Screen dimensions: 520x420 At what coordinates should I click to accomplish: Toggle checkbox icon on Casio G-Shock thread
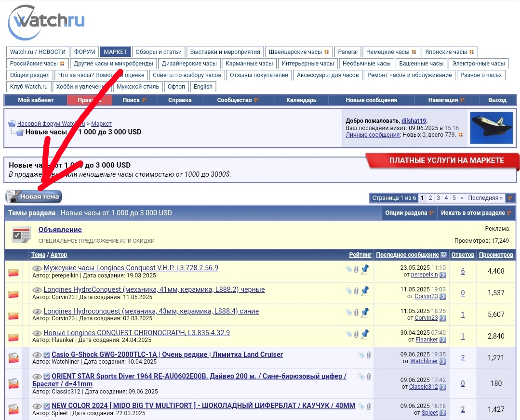(47, 355)
